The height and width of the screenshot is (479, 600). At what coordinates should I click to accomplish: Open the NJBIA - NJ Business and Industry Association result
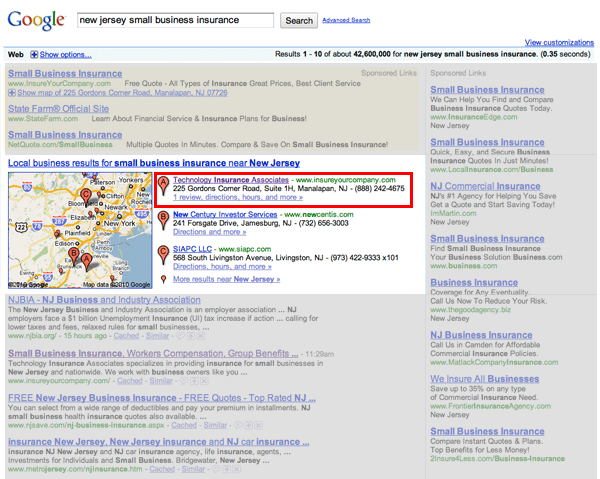(x=104, y=300)
